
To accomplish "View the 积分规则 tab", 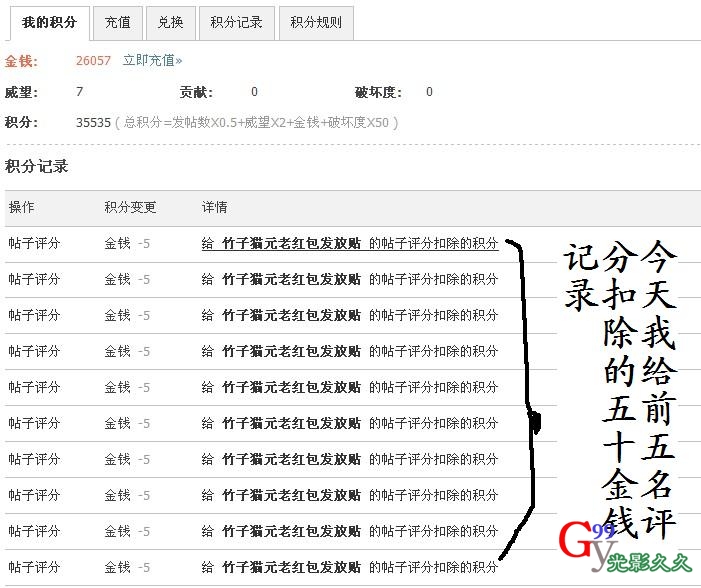I will pos(315,22).
